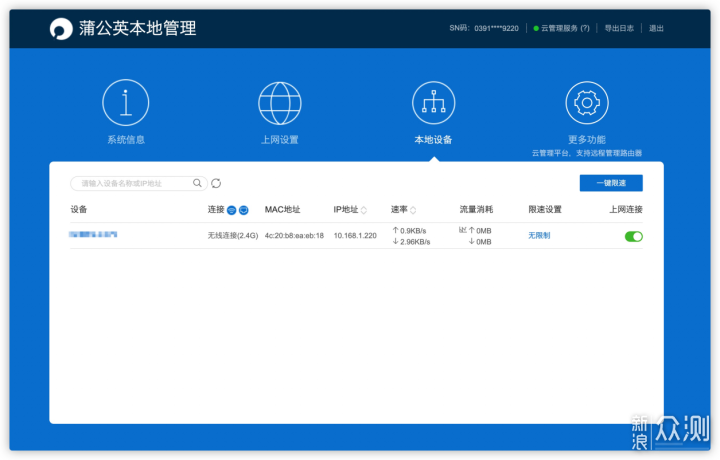The width and height of the screenshot is (720, 460).
Task: Open the 云管理服务 (?) link
Action: coord(565,28)
